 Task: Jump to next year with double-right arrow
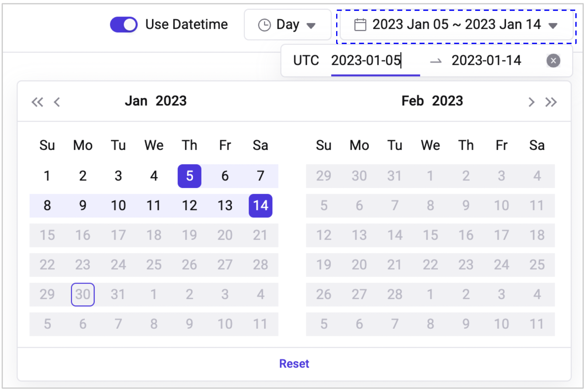(551, 102)
